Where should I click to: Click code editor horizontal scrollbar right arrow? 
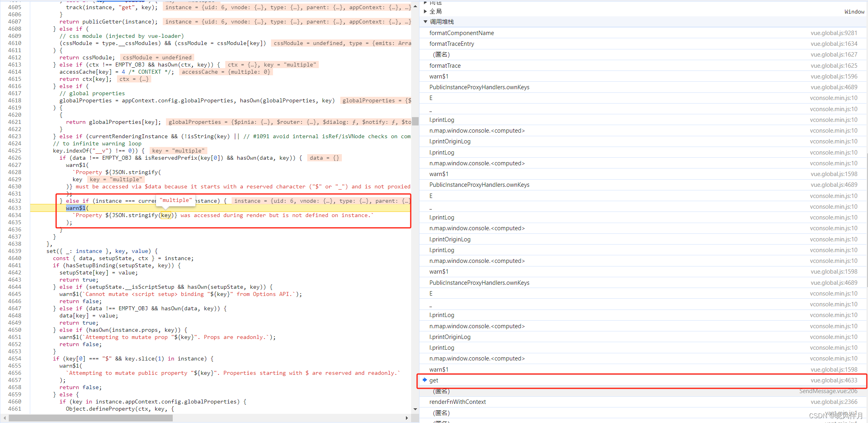[x=407, y=418]
